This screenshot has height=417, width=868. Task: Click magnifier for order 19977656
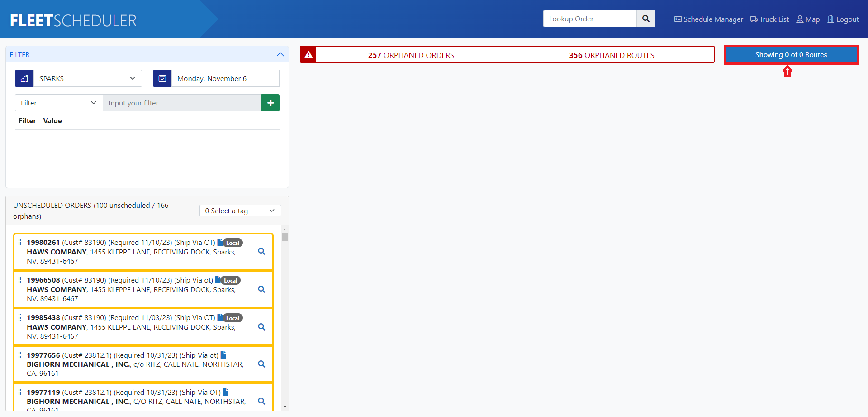[x=261, y=364]
